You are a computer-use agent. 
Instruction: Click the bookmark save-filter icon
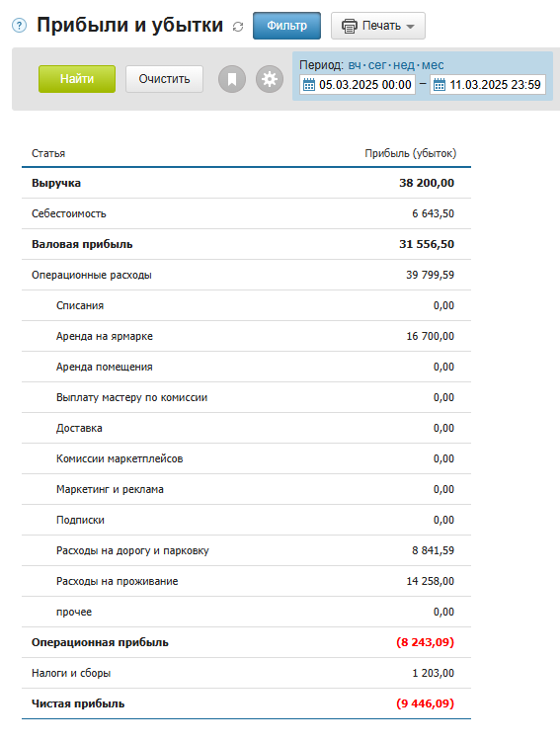tap(232, 79)
